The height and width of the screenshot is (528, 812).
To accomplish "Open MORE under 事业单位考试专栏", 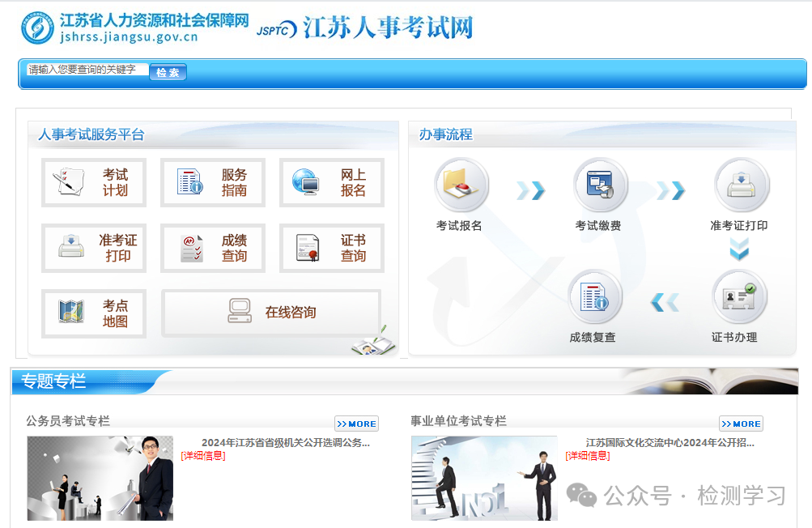I will 739,424.
